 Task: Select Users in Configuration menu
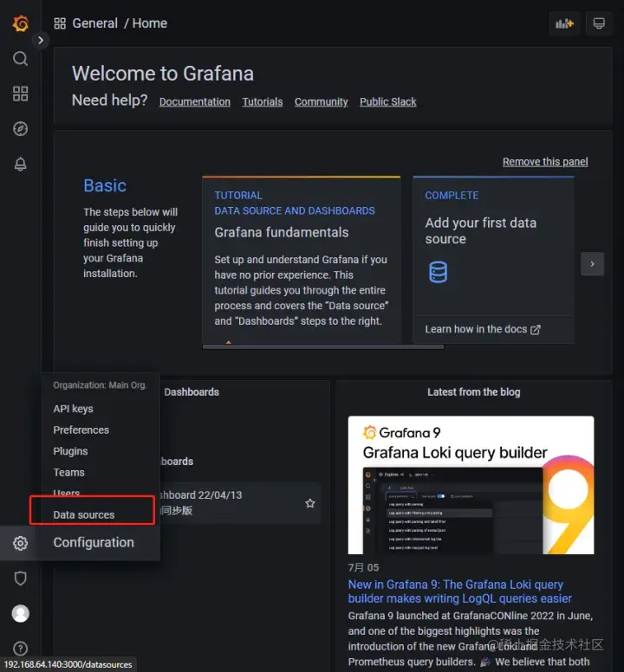(x=67, y=493)
